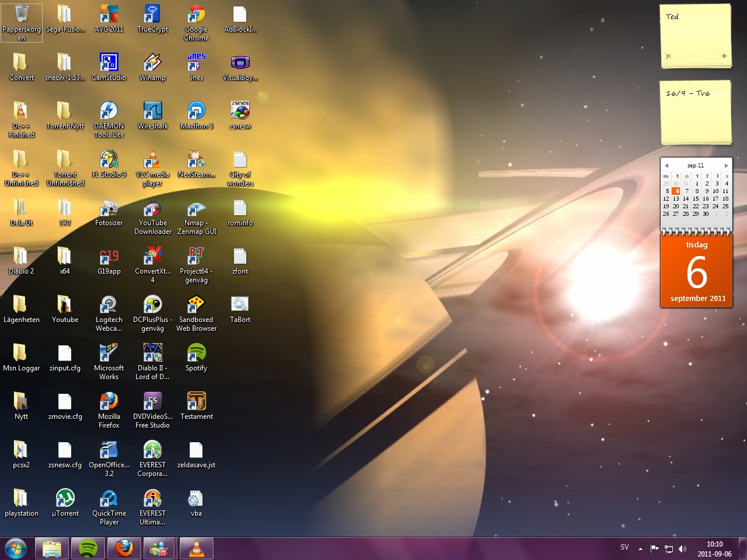
Task: Open Firefox from the taskbar
Action: (124, 548)
